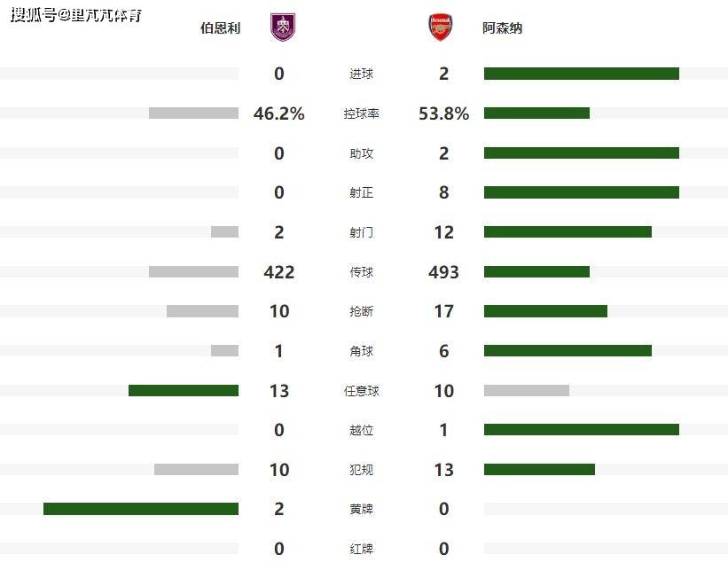Viewport: 728px width, 586px height.
Task: Click Burnley's green 任意球 bar
Action: point(184,390)
